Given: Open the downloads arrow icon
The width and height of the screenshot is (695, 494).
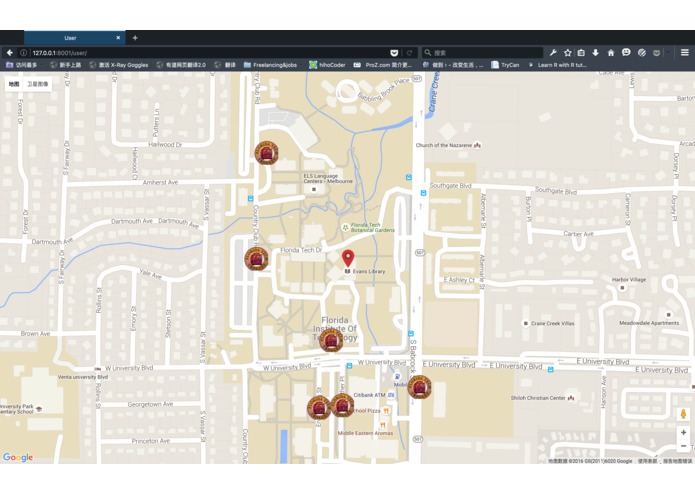Looking at the screenshot, I should 596,53.
